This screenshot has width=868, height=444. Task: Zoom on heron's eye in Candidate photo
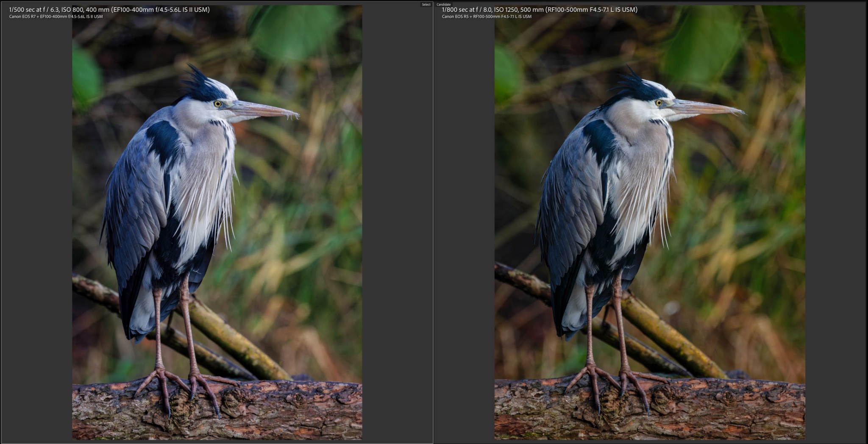click(659, 103)
